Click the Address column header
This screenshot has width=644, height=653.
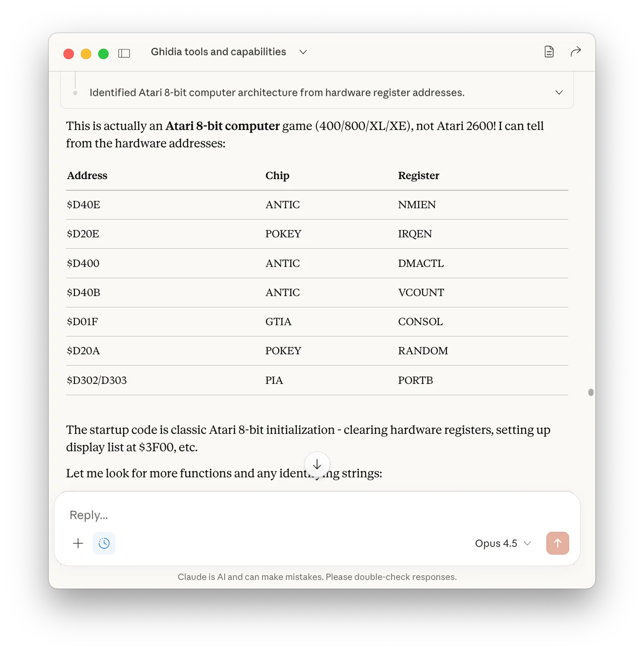tap(87, 176)
